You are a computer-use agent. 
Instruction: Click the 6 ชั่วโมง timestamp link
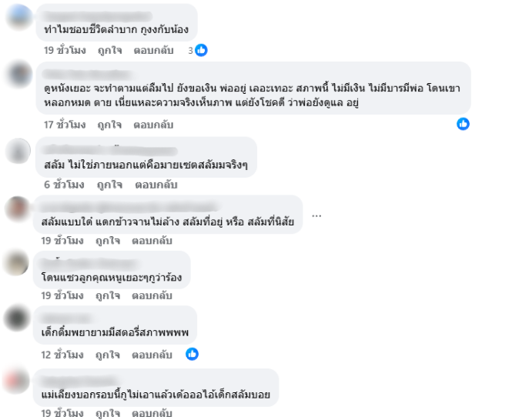pos(64,185)
